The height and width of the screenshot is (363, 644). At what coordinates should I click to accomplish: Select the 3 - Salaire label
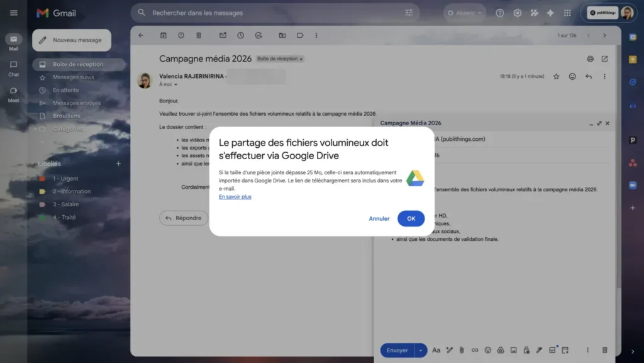tap(65, 204)
